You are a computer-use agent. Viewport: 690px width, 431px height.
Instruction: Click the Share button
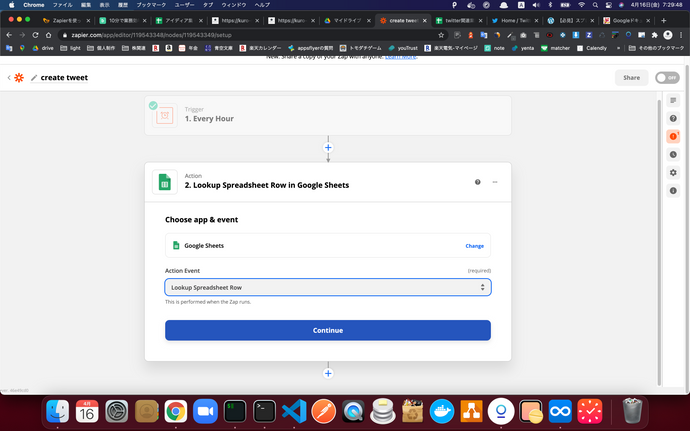pyautogui.click(x=631, y=77)
